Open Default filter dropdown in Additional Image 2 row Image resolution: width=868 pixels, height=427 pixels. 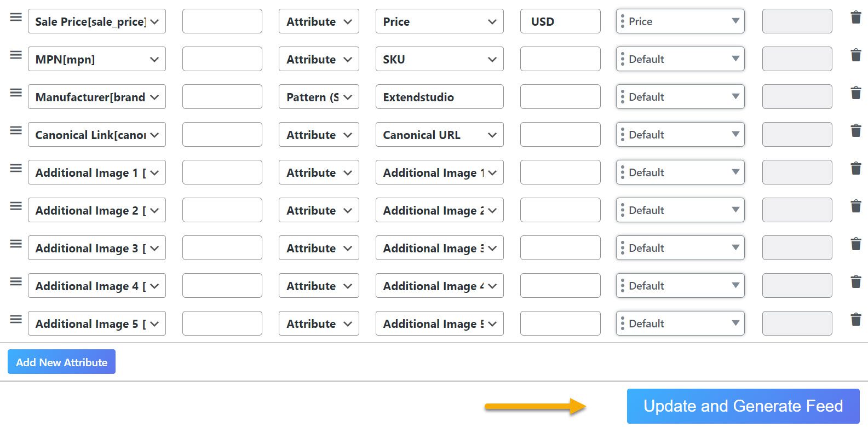tap(680, 210)
